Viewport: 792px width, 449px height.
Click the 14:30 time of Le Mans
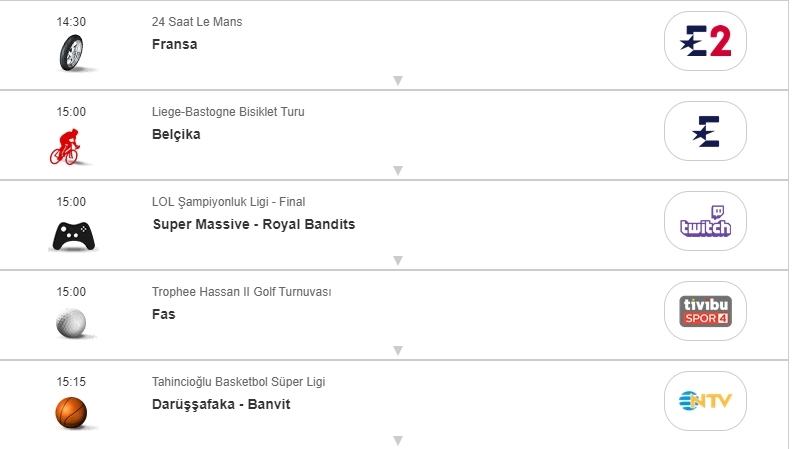(71, 22)
